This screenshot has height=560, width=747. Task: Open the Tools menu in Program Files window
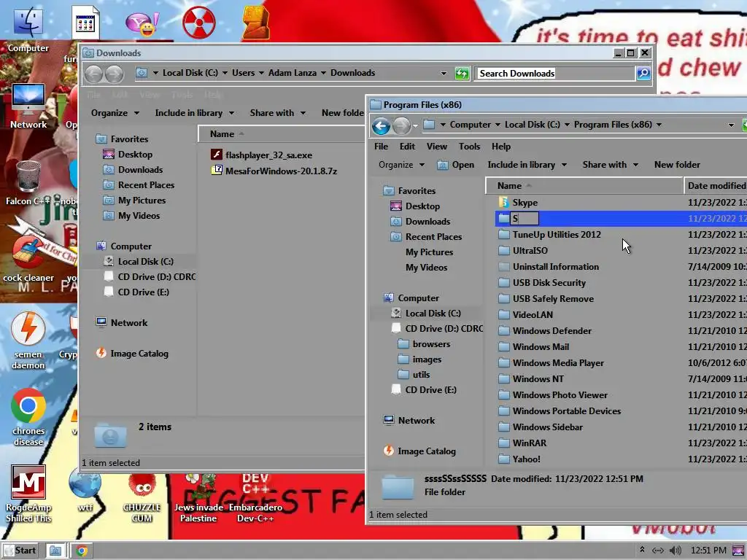coord(470,146)
